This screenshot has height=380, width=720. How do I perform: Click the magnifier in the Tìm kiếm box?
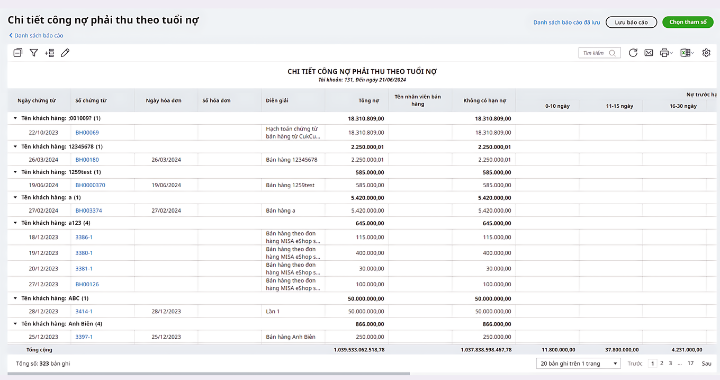coord(612,53)
